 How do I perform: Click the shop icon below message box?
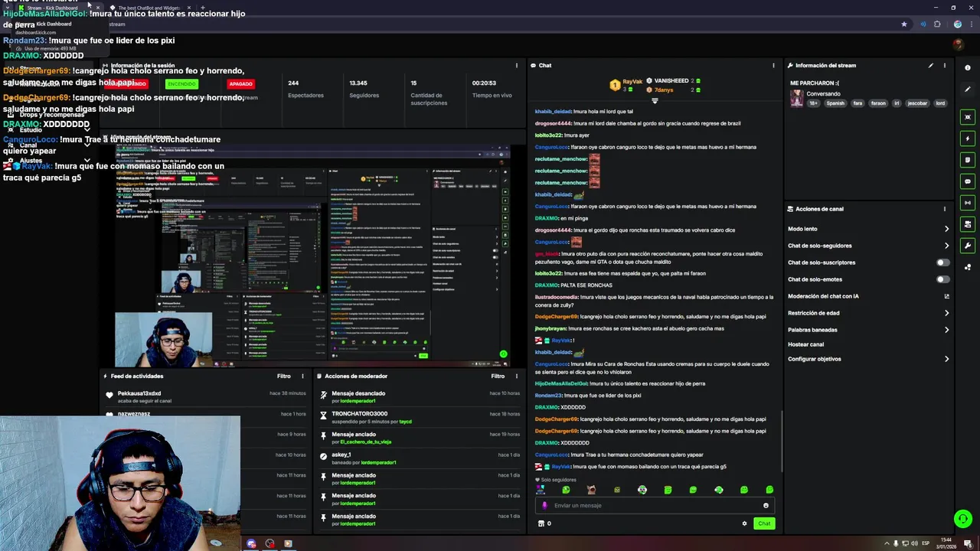point(541,523)
